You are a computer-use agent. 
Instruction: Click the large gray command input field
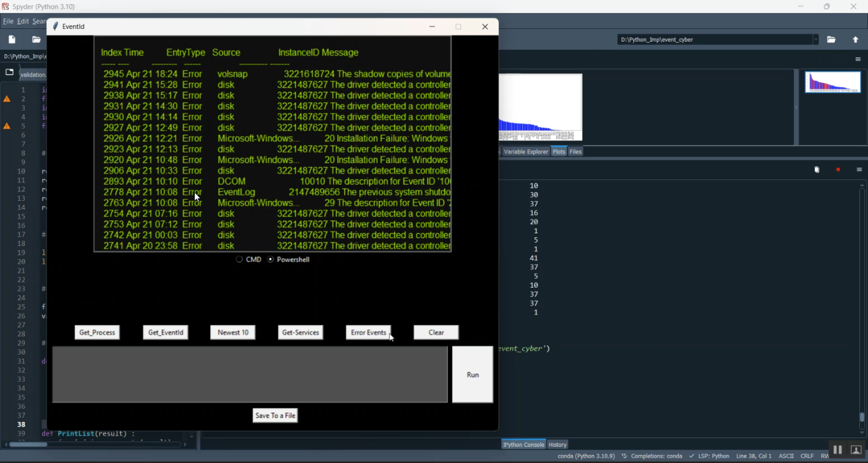(x=250, y=374)
